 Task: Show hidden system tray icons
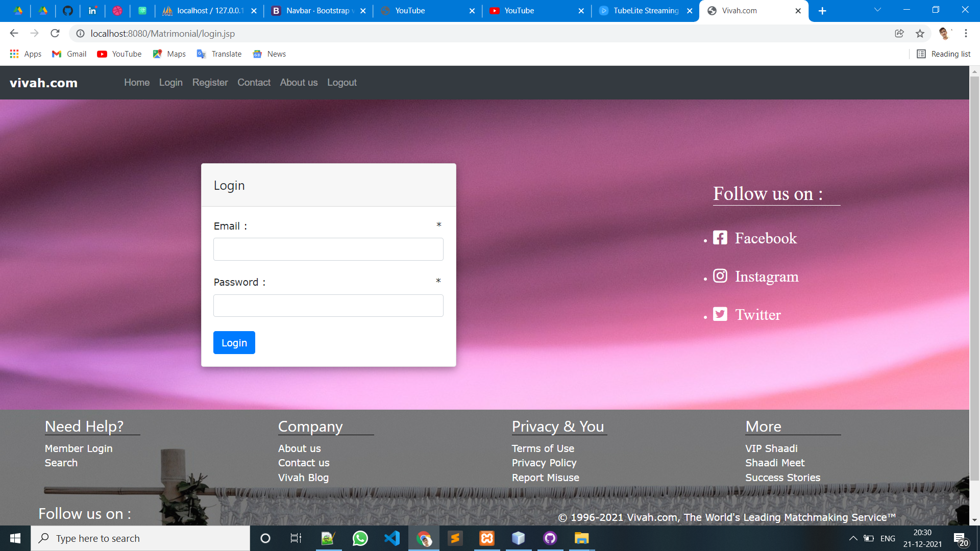pyautogui.click(x=853, y=538)
